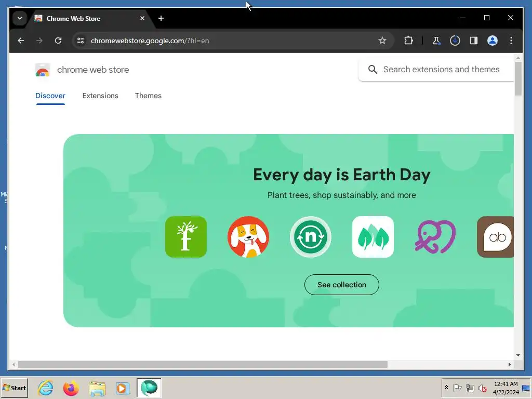Image resolution: width=532 pixels, height=399 pixels.
Task: Select the Discover tab
Action: [50, 96]
